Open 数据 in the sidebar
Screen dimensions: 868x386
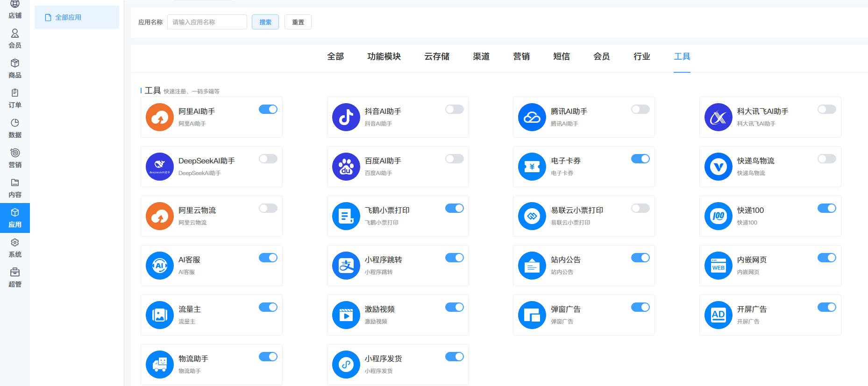click(x=15, y=128)
